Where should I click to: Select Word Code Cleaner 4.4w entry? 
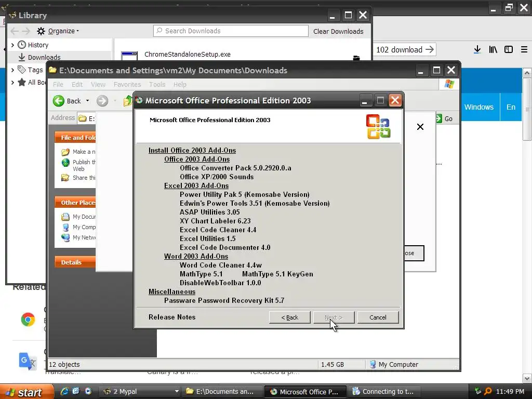click(x=220, y=265)
